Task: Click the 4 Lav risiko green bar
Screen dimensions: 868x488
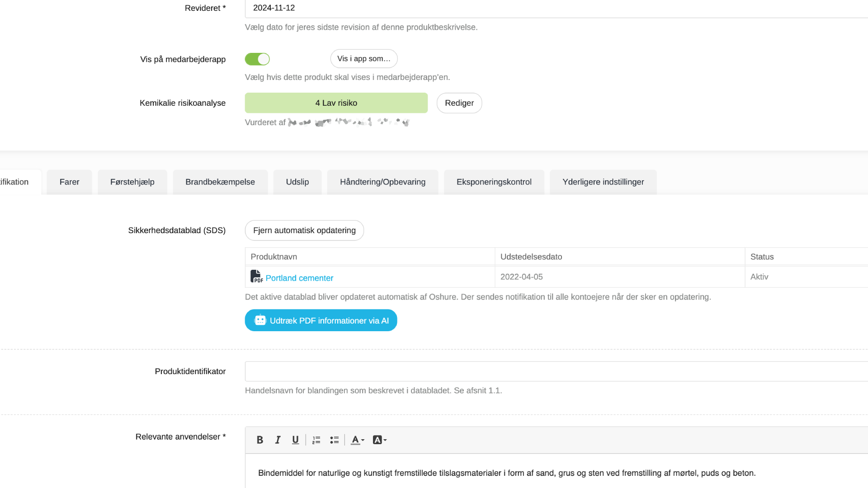Action: 336,103
